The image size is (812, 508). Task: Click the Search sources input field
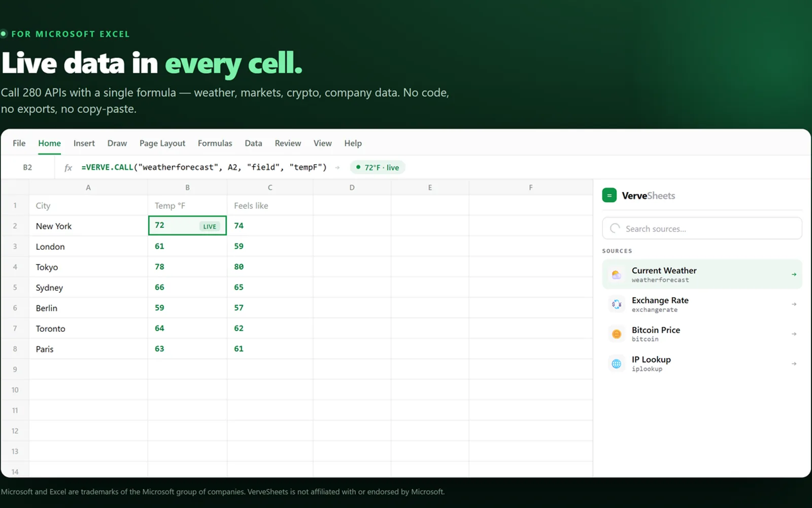point(702,229)
